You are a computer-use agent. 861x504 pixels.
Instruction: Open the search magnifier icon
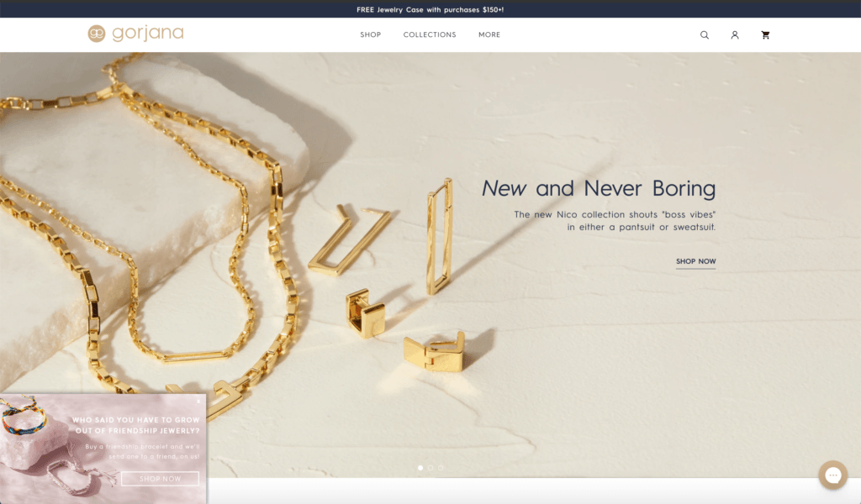tap(705, 35)
